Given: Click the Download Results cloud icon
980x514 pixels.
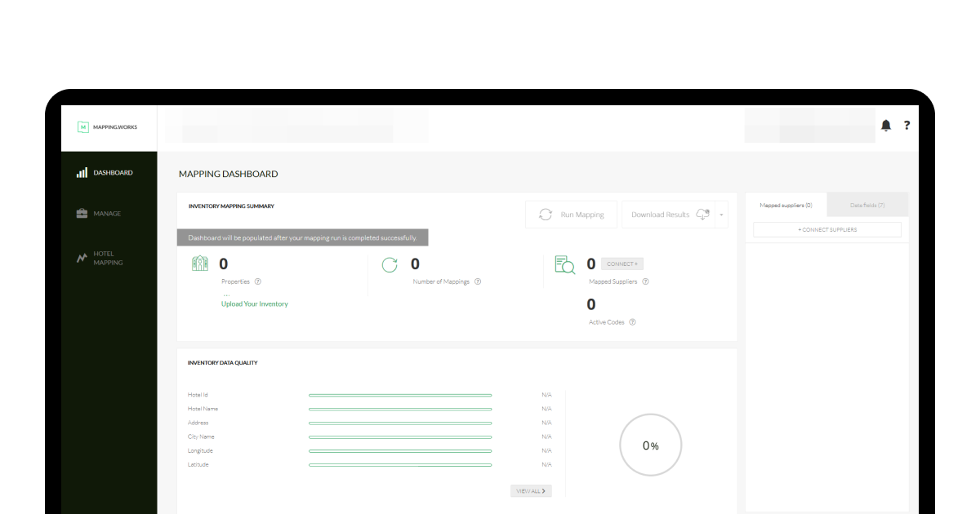Looking at the screenshot, I should click(x=702, y=215).
